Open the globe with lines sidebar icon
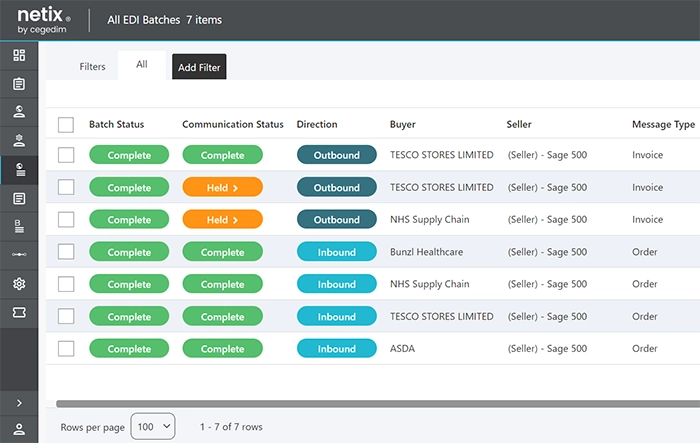The image size is (700, 443). (20, 170)
